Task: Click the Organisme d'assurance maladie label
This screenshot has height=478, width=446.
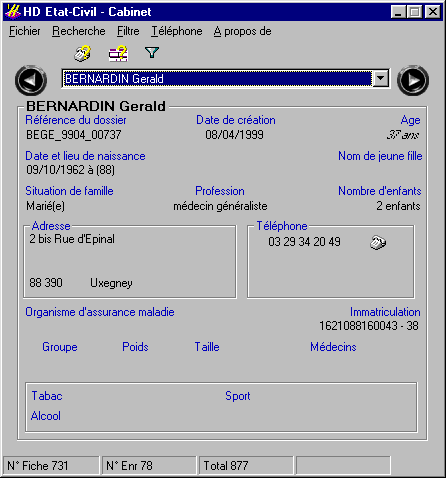Action: point(100,312)
